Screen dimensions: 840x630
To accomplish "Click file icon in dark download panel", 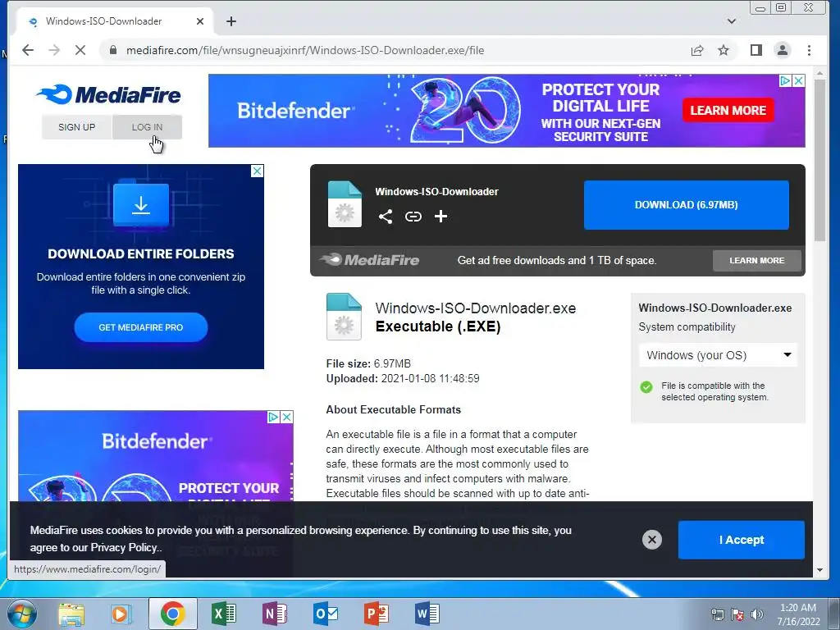I will 345,204.
